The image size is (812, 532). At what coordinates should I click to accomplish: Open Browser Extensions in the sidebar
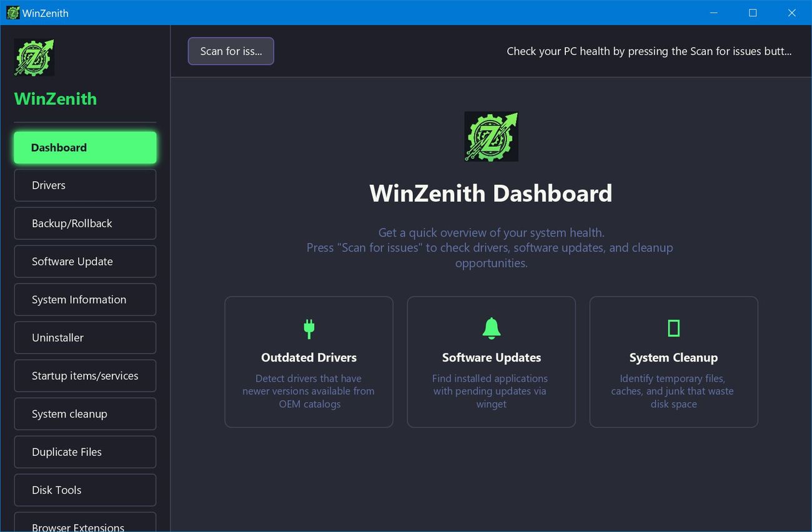click(85, 523)
